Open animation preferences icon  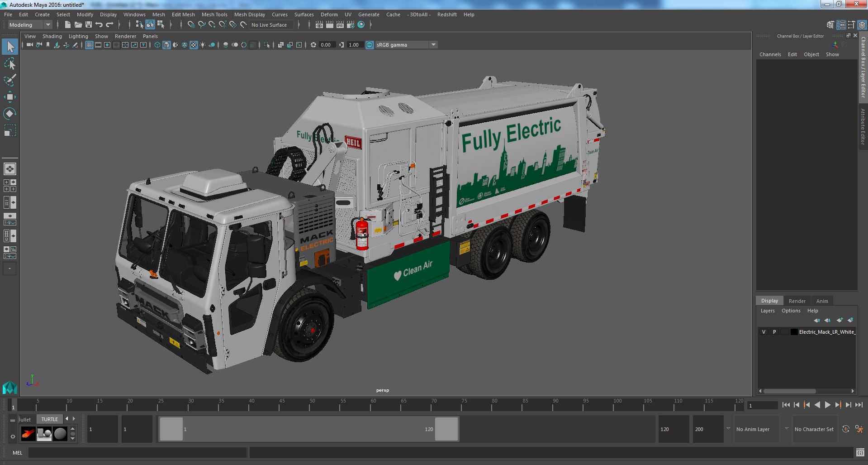(859, 429)
